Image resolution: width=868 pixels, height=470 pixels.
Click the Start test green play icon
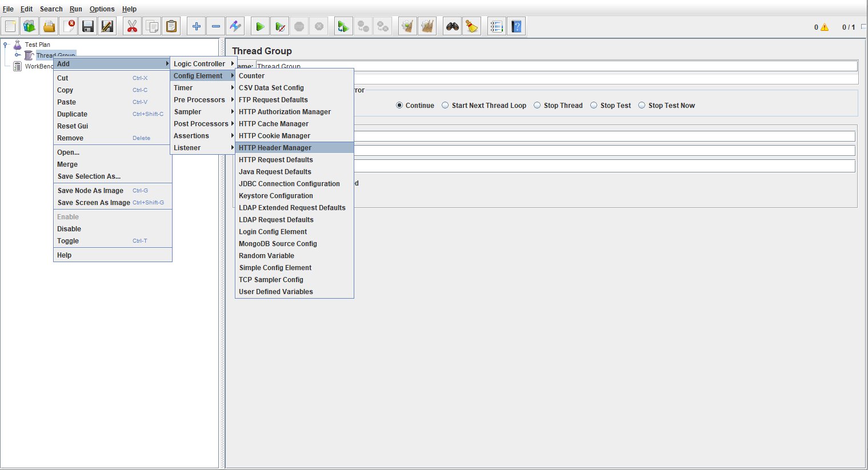[x=260, y=26]
